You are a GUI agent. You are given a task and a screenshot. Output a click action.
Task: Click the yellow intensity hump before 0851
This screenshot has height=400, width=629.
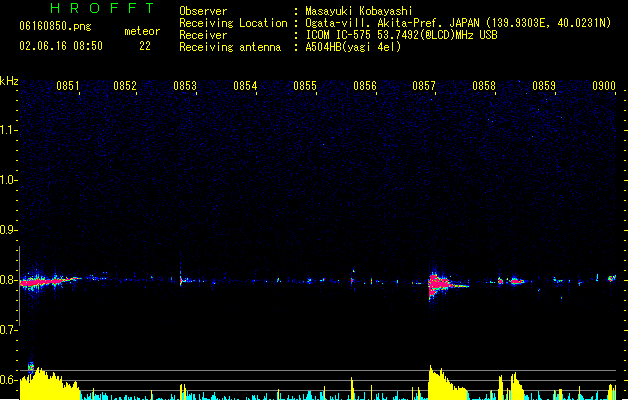click(x=49, y=384)
